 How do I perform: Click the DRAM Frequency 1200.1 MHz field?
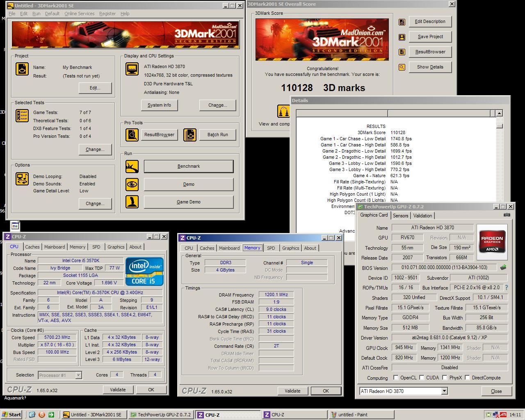point(276,294)
